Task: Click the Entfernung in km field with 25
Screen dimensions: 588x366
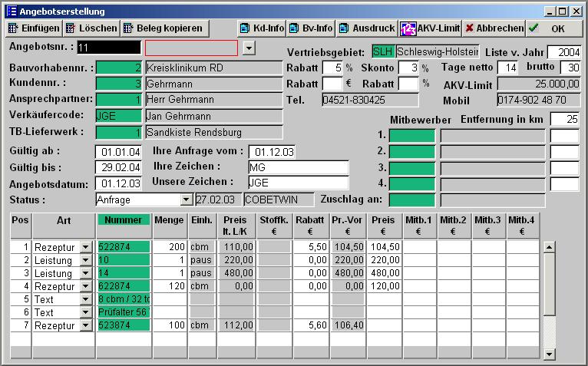Action: tap(564, 119)
